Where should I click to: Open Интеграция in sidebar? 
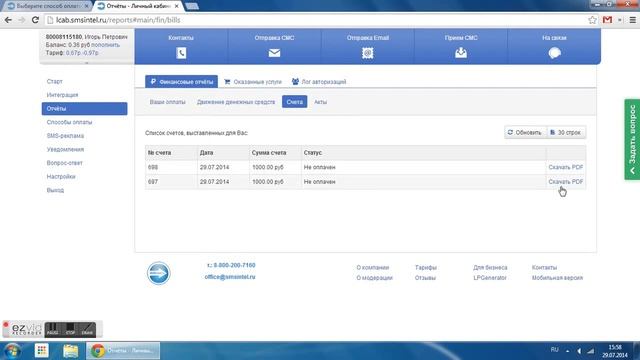coord(62,95)
